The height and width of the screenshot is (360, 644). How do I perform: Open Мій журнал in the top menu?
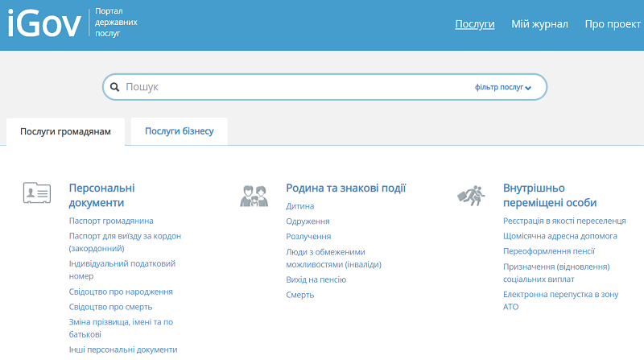tap(539, 24)
